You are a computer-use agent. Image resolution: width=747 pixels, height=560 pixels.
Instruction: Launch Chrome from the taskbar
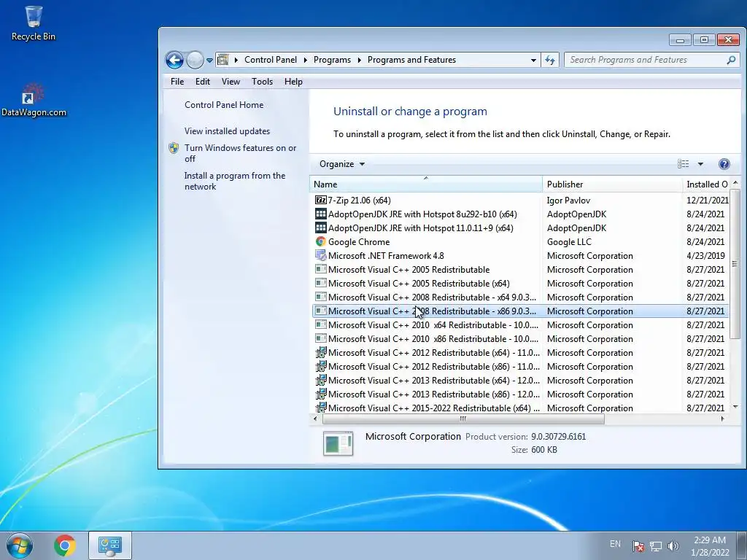coord(65,545)
